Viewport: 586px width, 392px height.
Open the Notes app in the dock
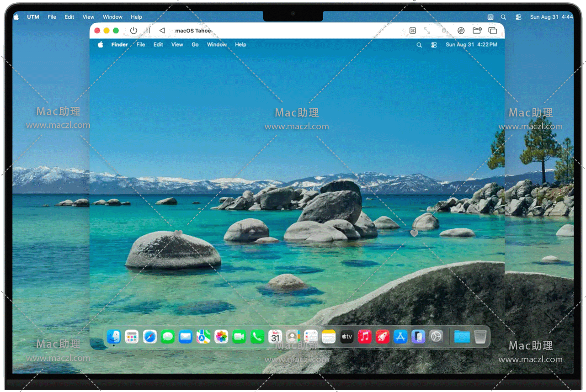[x=329, y=337]
